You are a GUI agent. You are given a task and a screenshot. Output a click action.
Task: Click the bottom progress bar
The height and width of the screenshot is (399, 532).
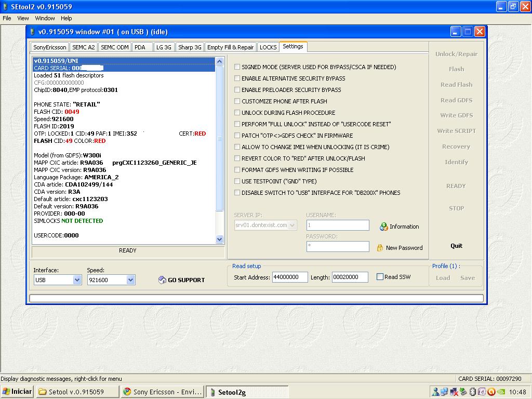(257, 298)
